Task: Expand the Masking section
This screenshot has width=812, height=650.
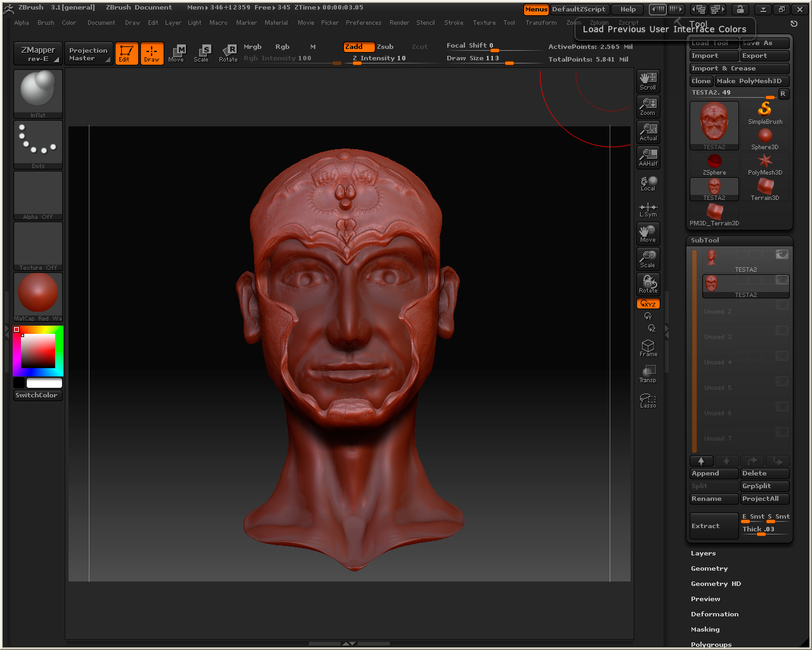Action: coord(705,630)
